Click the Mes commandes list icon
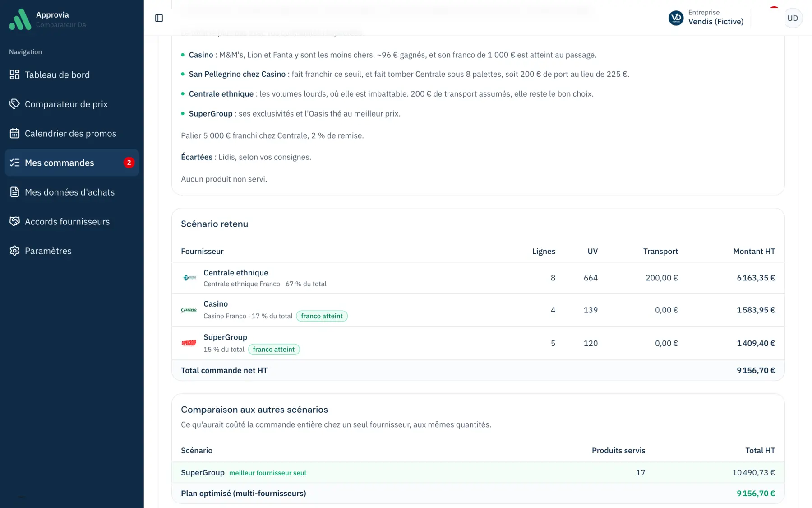 [14, 163]
